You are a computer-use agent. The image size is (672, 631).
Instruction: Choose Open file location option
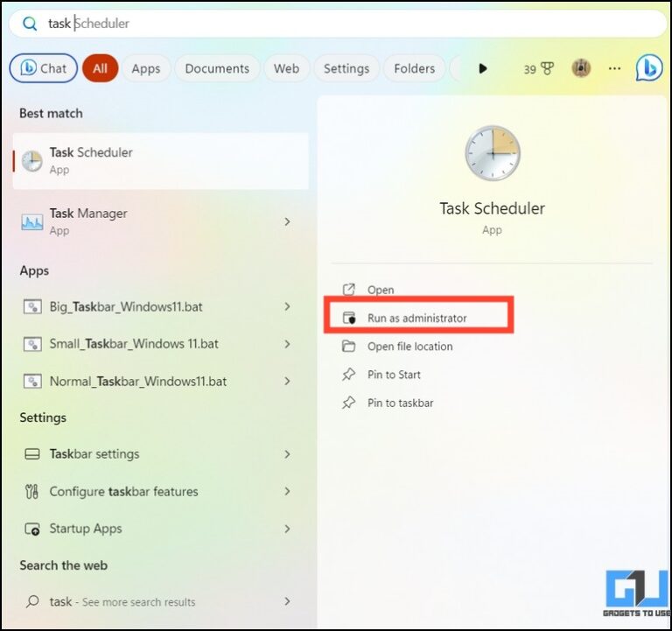click(409, 347)
